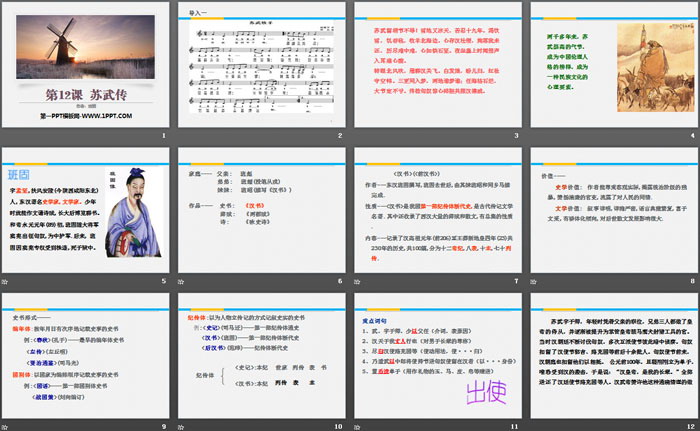Click the slide number label 12
The height and width of the screenshot is (431, 700).
pos(691,427)
